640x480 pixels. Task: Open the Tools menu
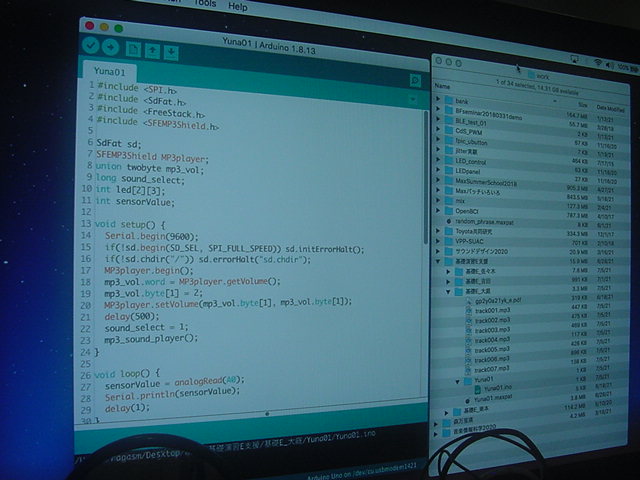click(x=205, y=3)
